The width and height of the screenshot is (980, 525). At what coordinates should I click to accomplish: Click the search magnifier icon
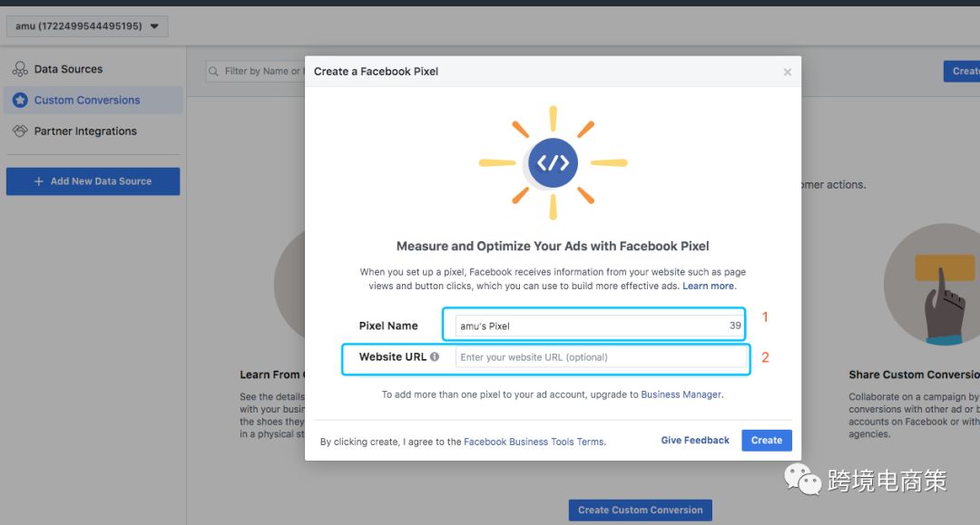[214, 71]
